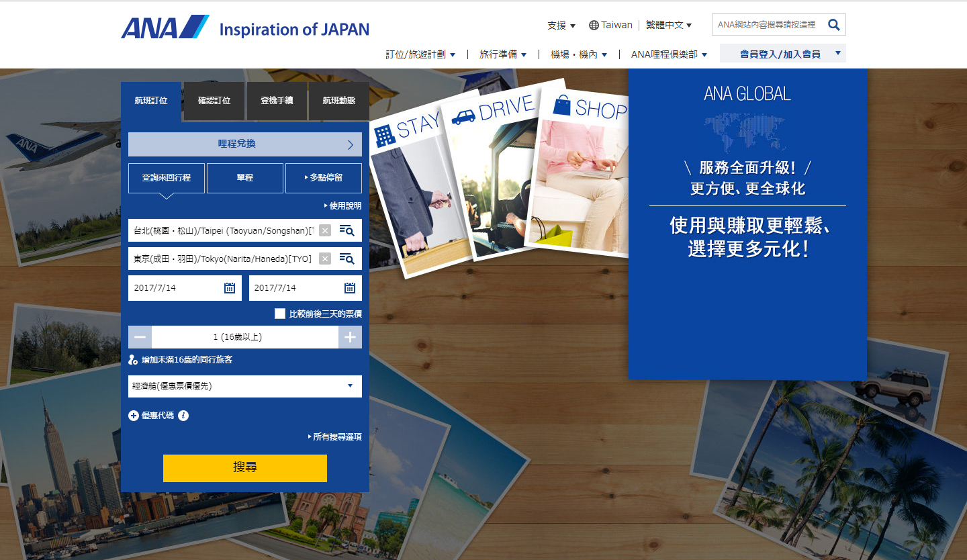Switch to the 確認訂位 tab
This screenshot has height=560, width=967.
pyautogui.click(x=213, y=101)
